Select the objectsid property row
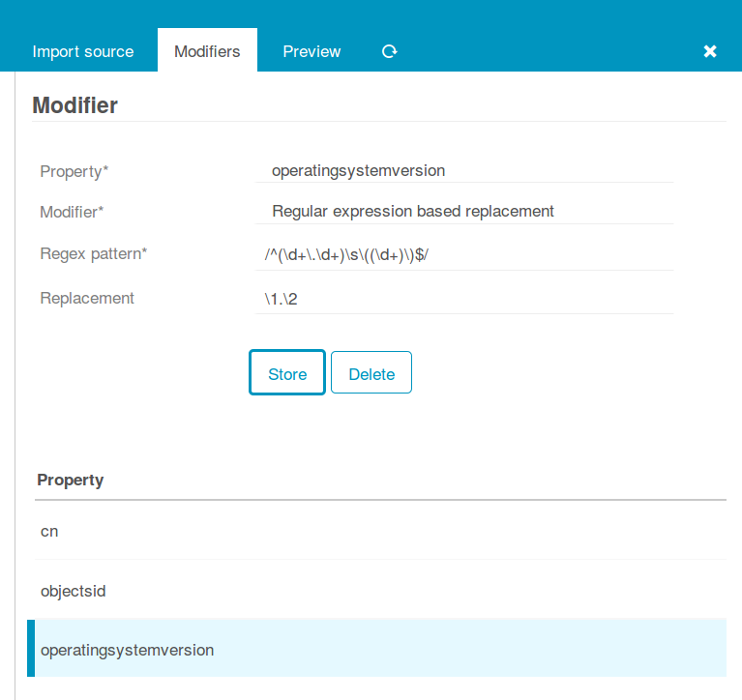The width and height of the screenshot is (742, 700). tap(380, 591)
